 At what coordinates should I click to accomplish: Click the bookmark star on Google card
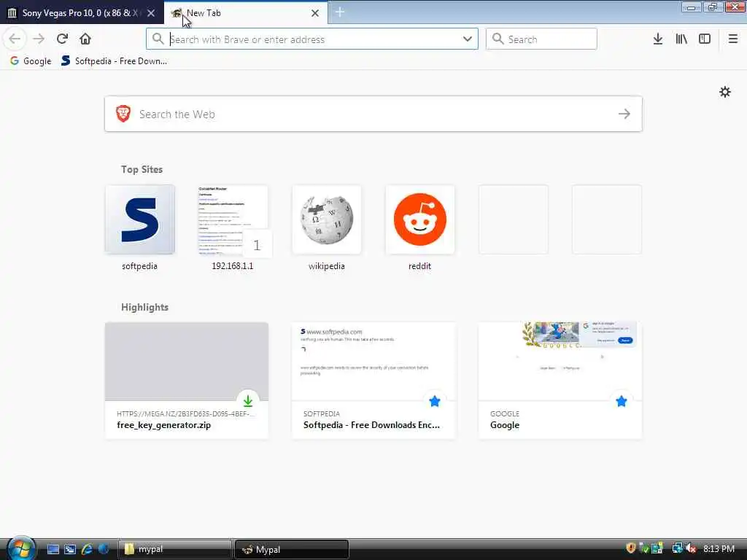coord(622,401)
